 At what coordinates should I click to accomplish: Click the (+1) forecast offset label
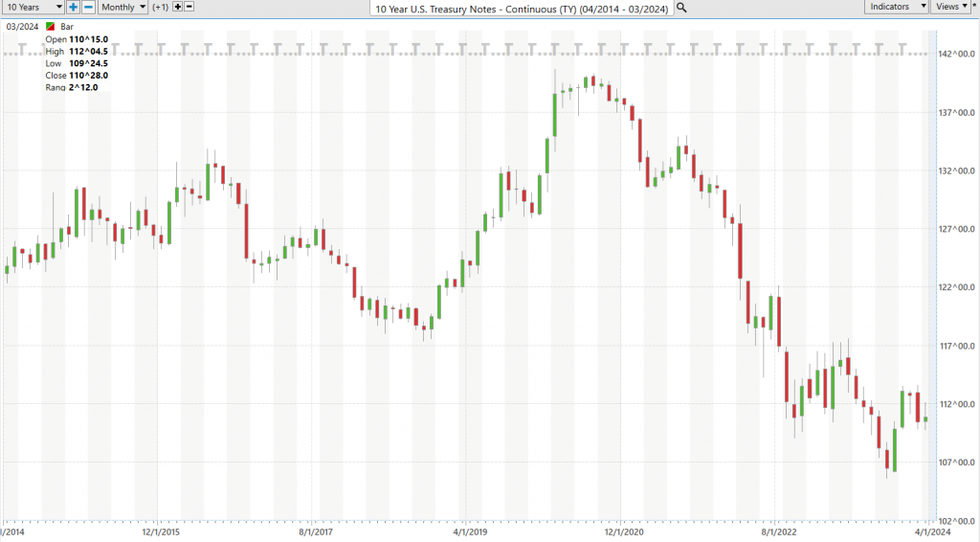160,8
